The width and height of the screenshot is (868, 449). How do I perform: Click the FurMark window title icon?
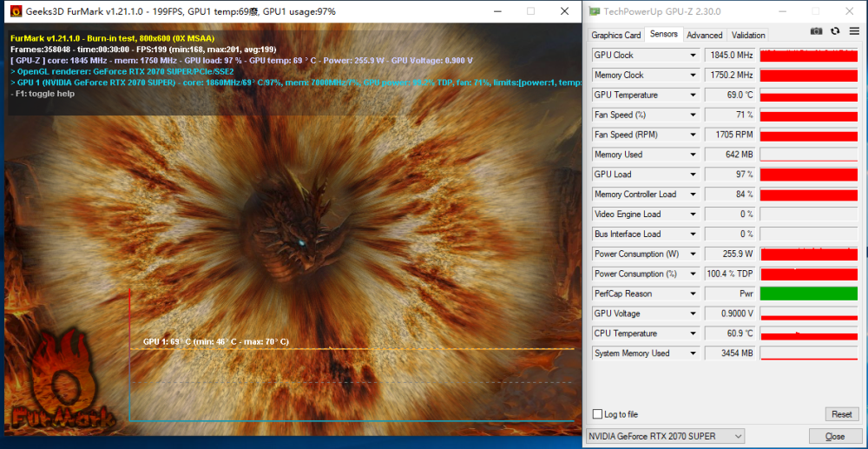pyautogui.click(x=16, y=11)
